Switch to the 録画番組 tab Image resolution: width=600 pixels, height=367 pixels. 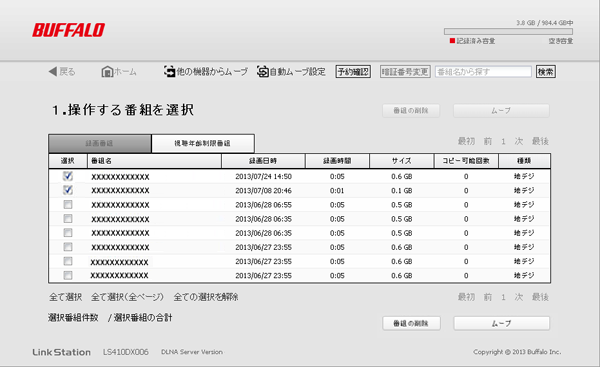(100, 144)
